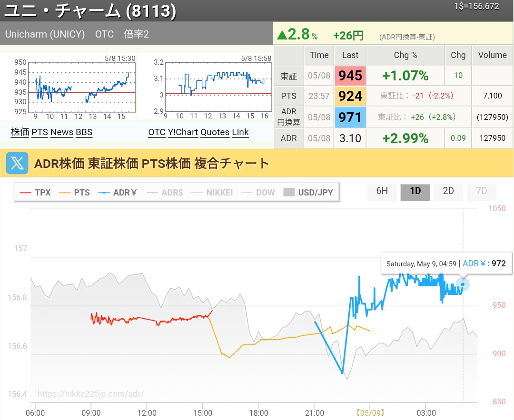Enable the ADR$ series in legend

click(x=165, y=192)
